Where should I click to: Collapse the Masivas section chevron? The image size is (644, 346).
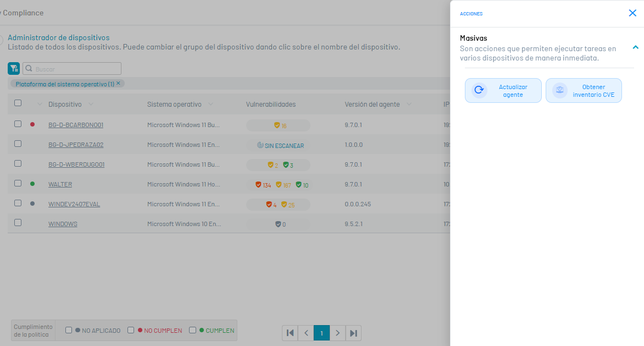click(635, 48)
